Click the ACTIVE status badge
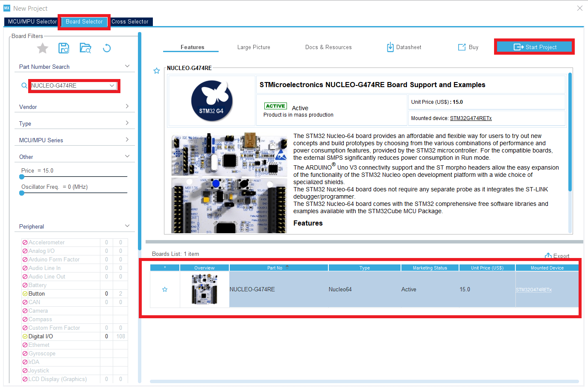 pyautogui.click(x=275, y=106)
